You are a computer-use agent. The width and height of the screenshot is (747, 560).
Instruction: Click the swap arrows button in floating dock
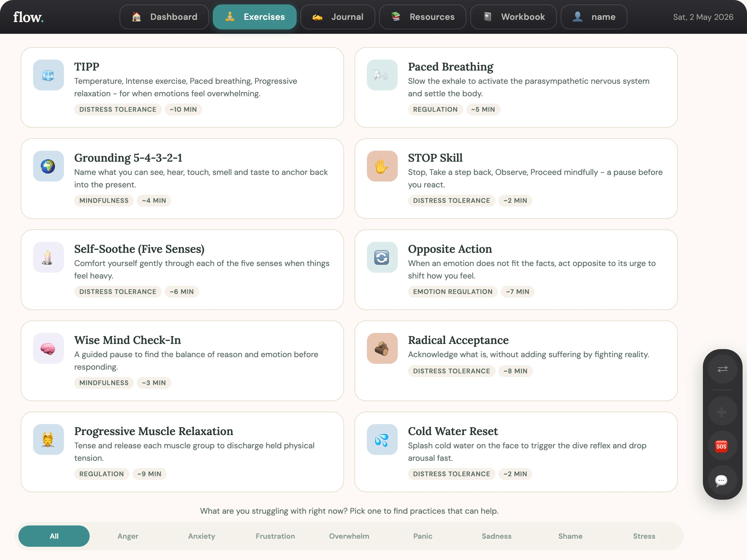[x=722, y=369]
